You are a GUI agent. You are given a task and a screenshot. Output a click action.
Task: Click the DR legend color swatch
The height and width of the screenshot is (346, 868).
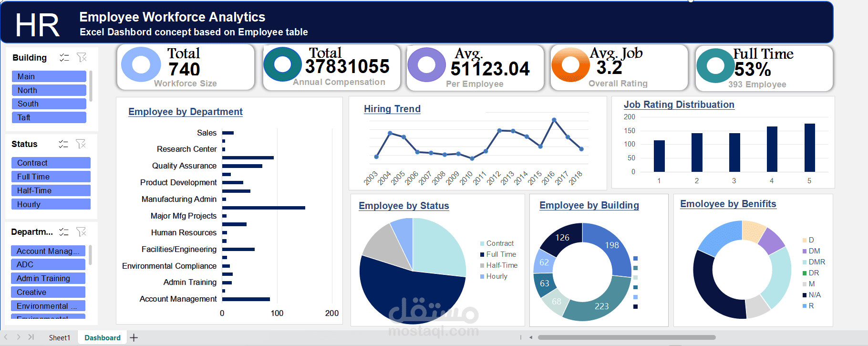805,273
